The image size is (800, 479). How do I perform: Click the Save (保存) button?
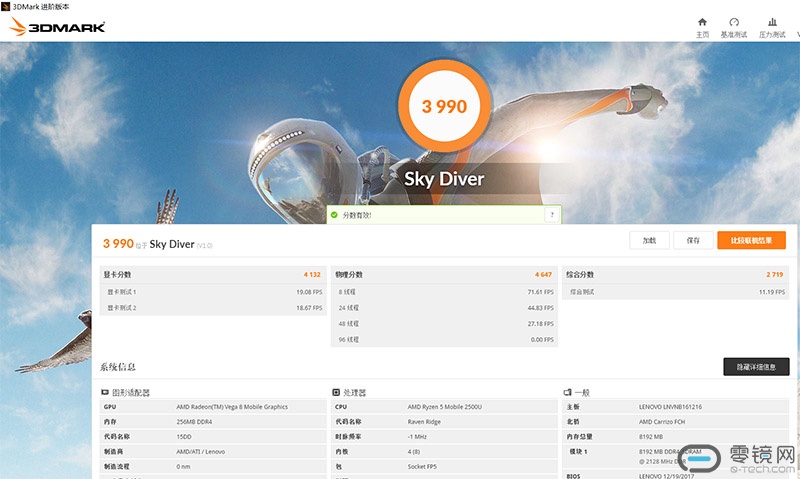pos(693,240)
